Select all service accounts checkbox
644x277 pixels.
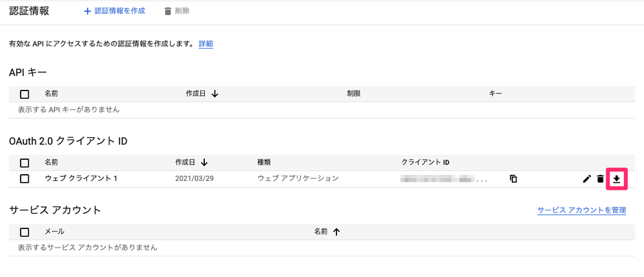coord(25,232)
